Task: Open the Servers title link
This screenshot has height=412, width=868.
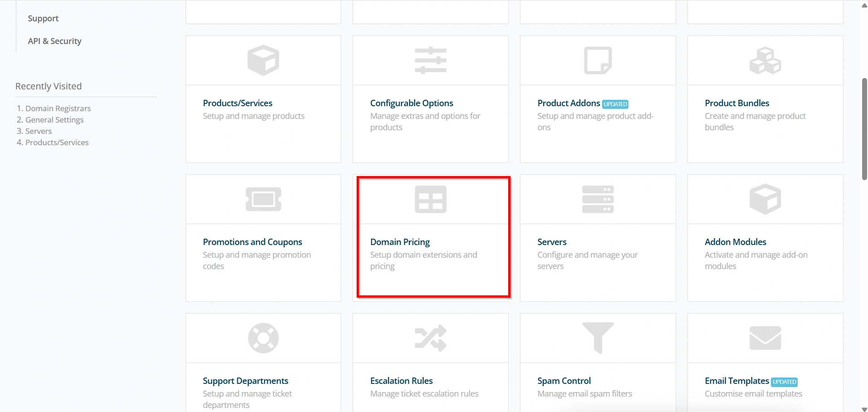Action: click(x=552, y=242)
